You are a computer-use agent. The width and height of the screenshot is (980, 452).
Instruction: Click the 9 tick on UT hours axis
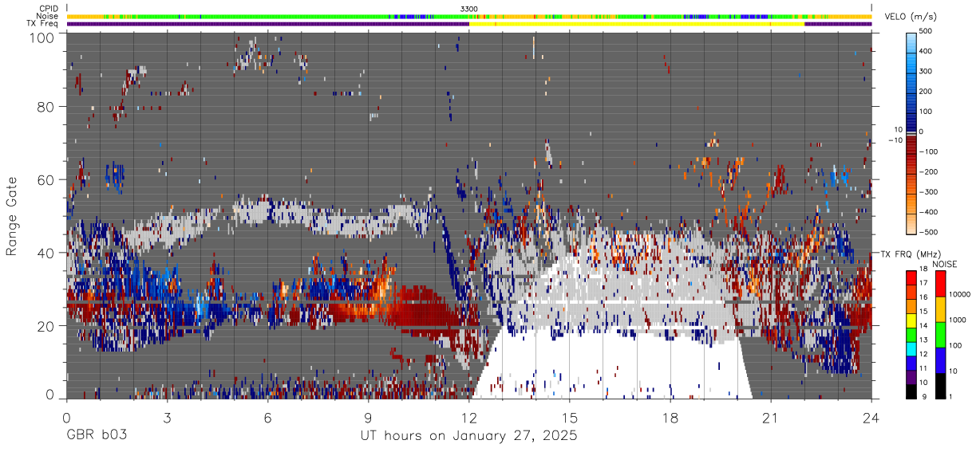click(x=368, y=418)
